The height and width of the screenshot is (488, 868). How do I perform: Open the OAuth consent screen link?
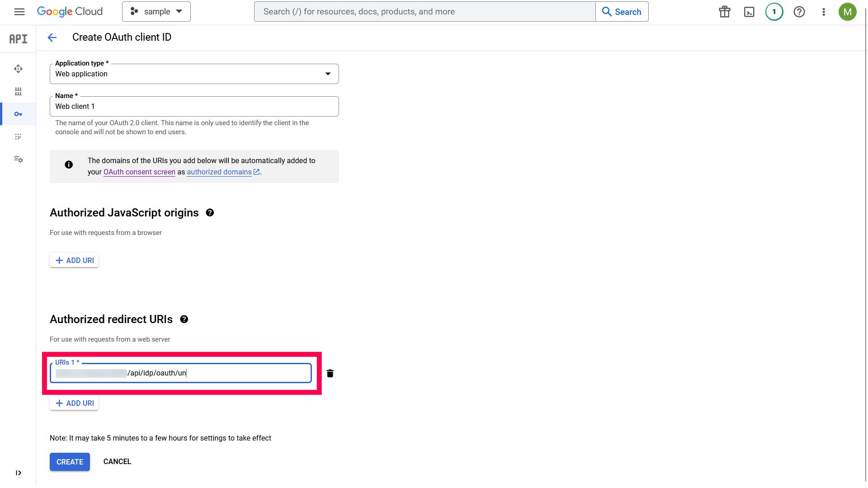(139, 172)
